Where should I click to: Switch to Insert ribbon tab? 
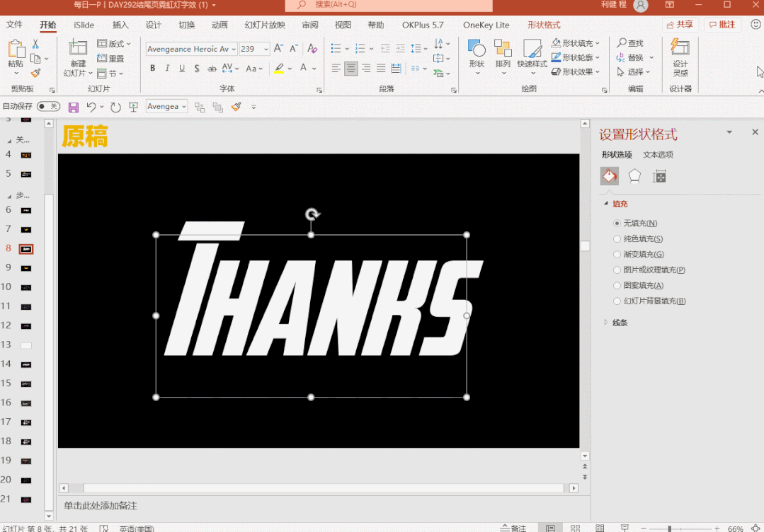point(120,25)
